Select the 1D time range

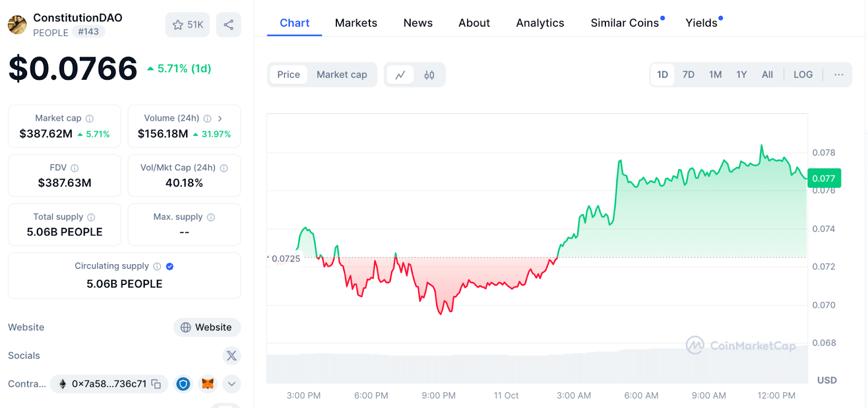(662, 75)
